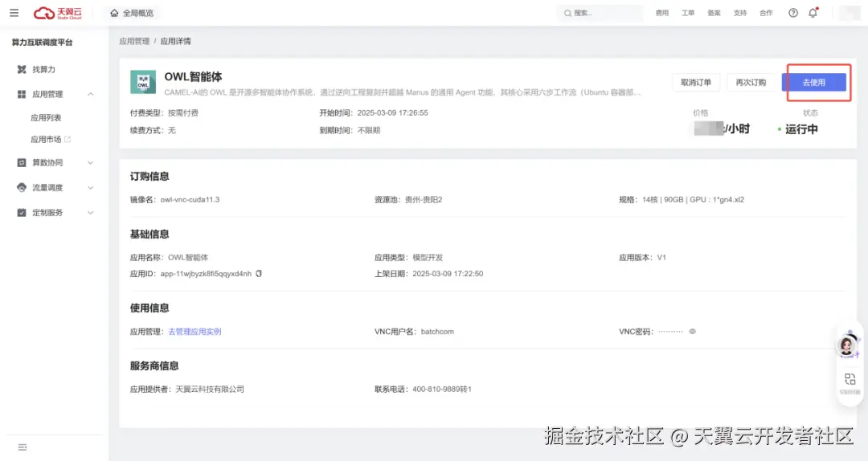
Task: Open 应用市场 in sidebar
Action: coord(46,139)
